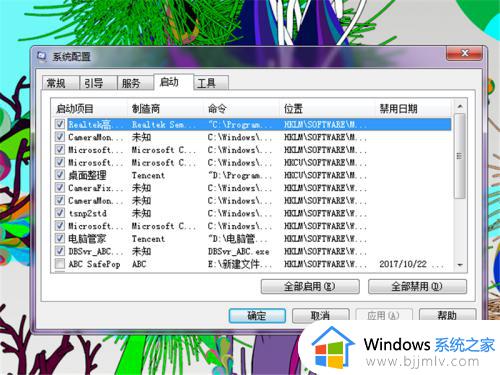The width and height of the screenshot is (500, 375).
Task: Select the Realtek Sem... manufacturer cell
Action: (164, 125)
